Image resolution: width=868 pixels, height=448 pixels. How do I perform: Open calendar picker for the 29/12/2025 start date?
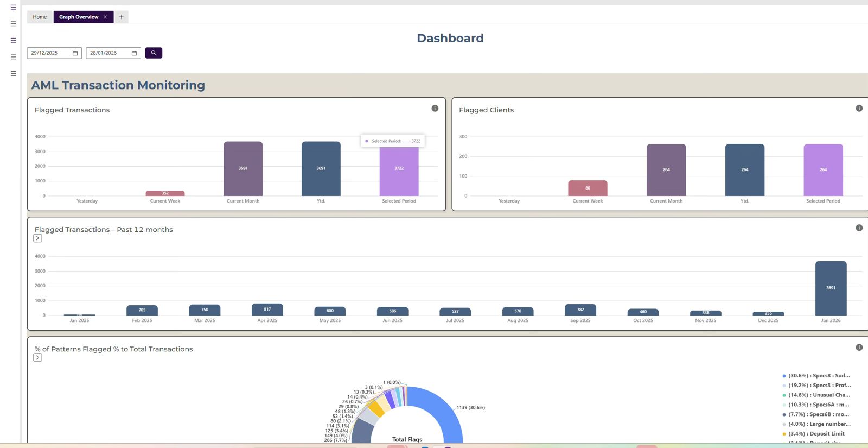[75, 53]
